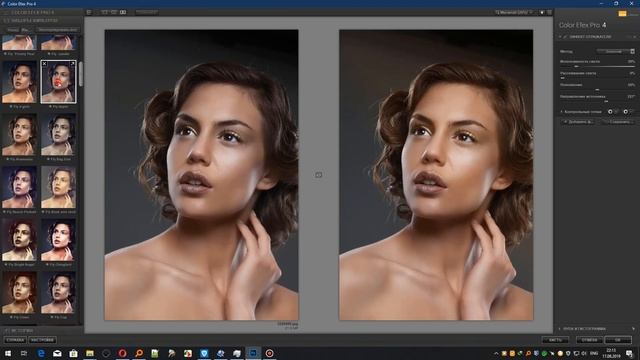Viewport: 640px width, 360px height.
Task: Open Microsoft Edge from taskbar
Action: (41, 353)
